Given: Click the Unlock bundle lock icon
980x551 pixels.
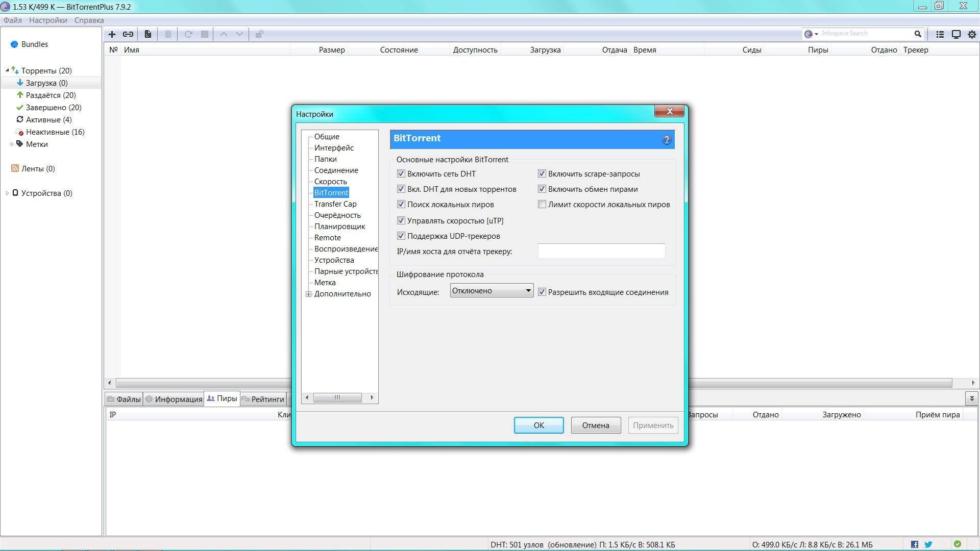Looking at the screenshot, I should 259,34.
